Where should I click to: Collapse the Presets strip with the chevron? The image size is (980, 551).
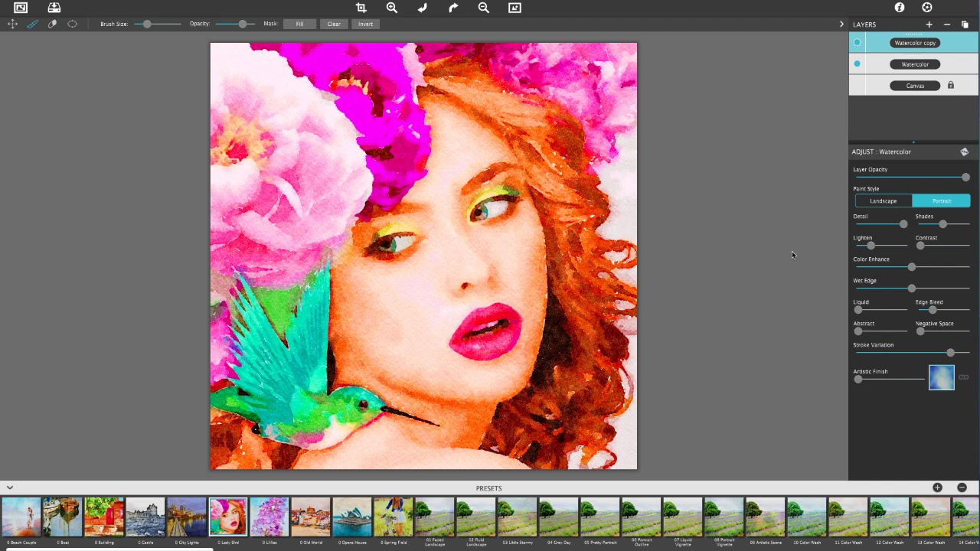pyautogui.click(x=10, y=487)
